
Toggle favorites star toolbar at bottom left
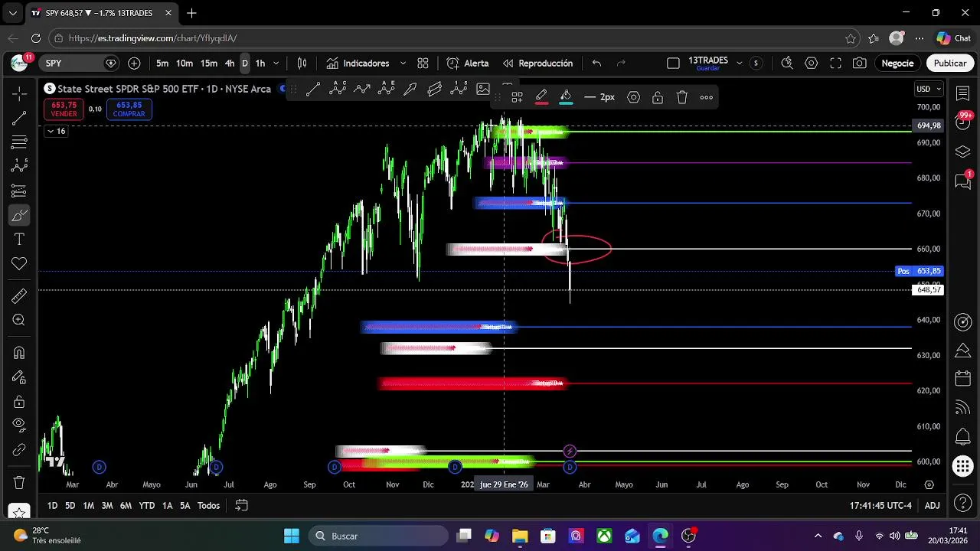tap(19, 511)
